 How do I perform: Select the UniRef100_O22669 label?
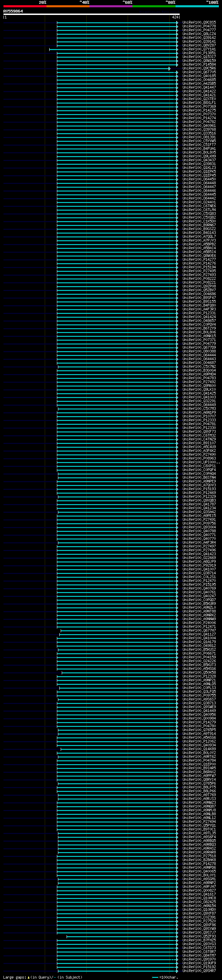point(199,558)
